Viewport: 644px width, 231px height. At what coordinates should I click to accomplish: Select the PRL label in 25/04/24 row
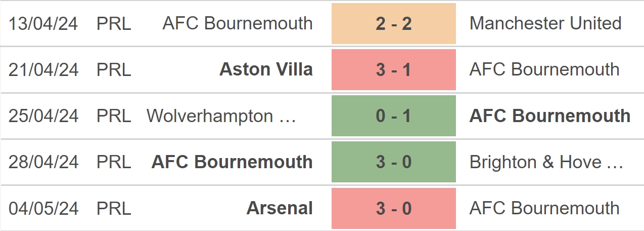114,116
